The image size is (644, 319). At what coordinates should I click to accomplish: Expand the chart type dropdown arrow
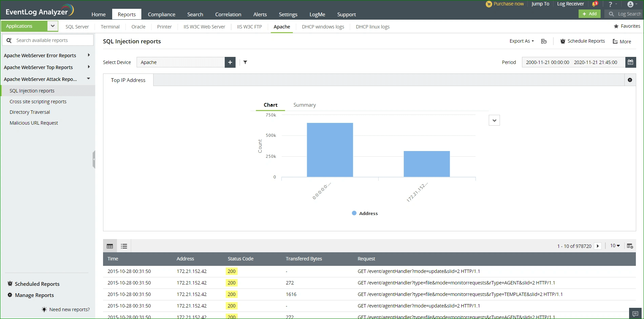(x=494, y=120)
